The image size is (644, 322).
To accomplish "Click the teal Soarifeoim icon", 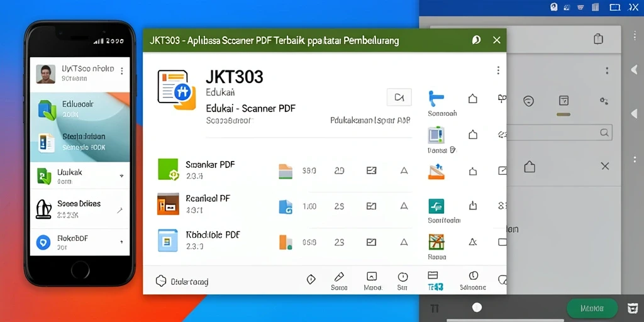I will click(436, 206).
